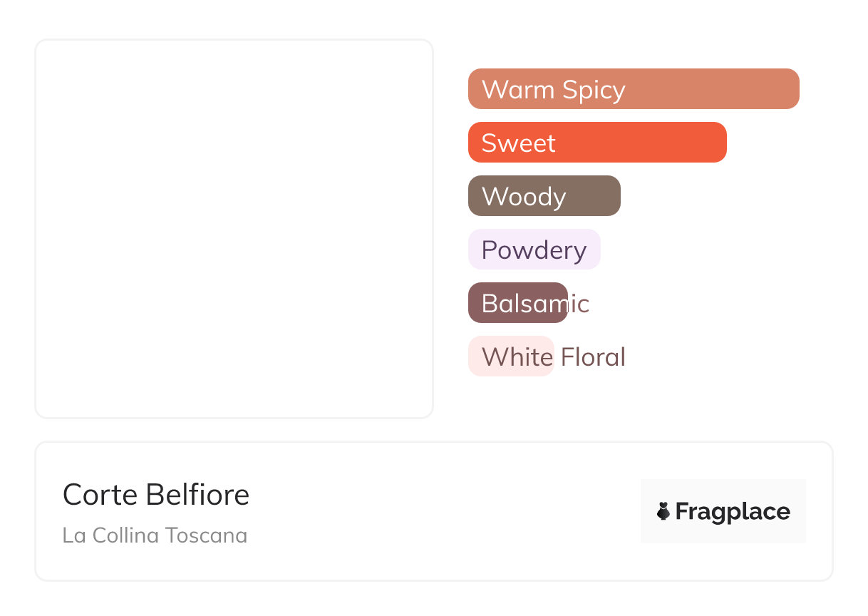Open the empty fragrance image placeholder
The width and height of the screenshot is (868, 616).
click(234, 228)
